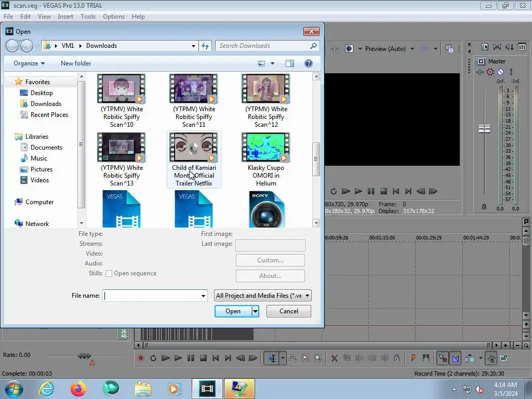Click Cancel in the Open dialog
The image size is (532, 399).
(x=289, y=311)
